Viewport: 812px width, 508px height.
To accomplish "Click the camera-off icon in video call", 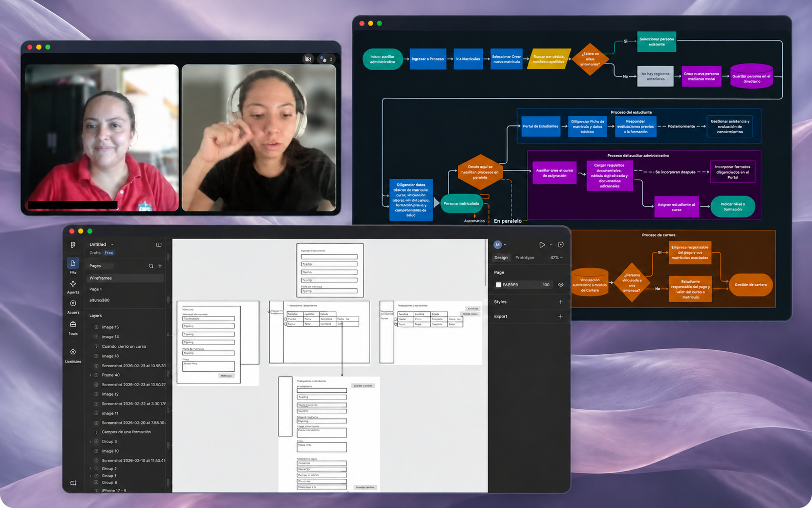I will 308,59.
